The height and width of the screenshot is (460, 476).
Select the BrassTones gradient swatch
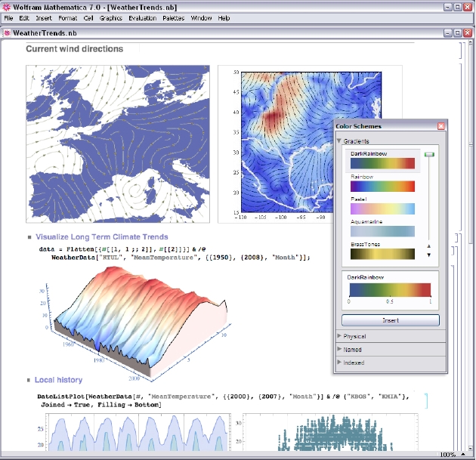(382, 254)
